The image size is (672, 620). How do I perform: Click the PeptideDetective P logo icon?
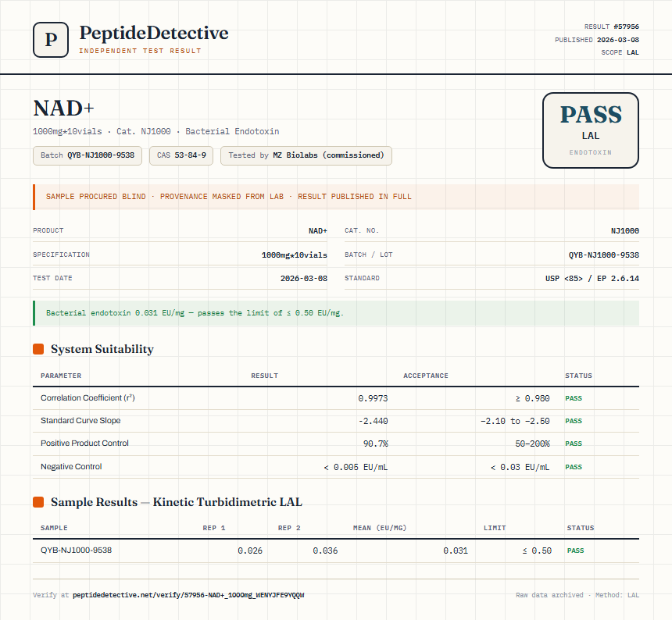pyautogui.click(x=51, y=40)
